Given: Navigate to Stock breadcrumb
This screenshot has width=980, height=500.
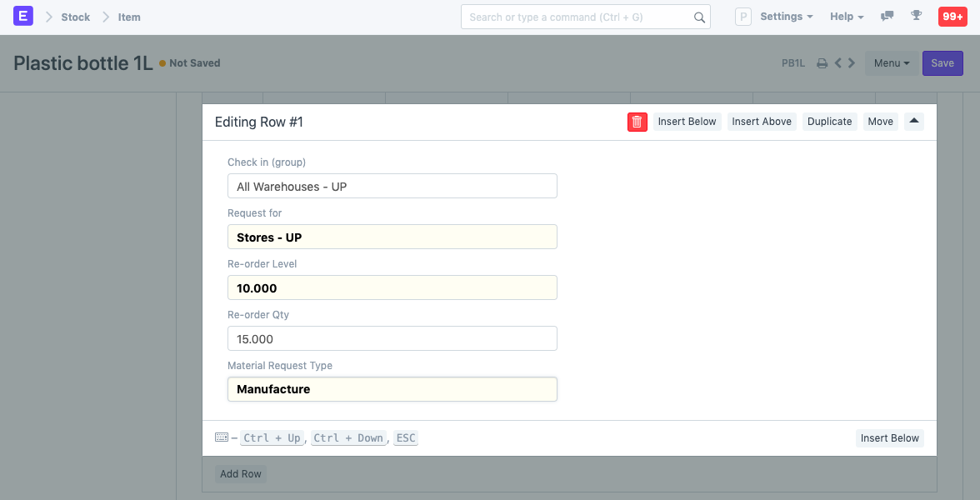Looking at the screenshot, I should tap(75, 17).
